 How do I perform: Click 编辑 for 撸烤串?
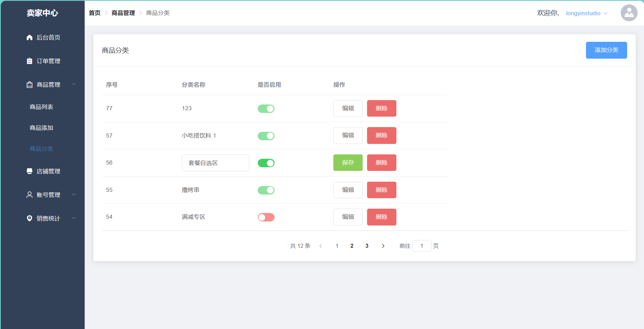pyautogui.click(x=348, y=190)
